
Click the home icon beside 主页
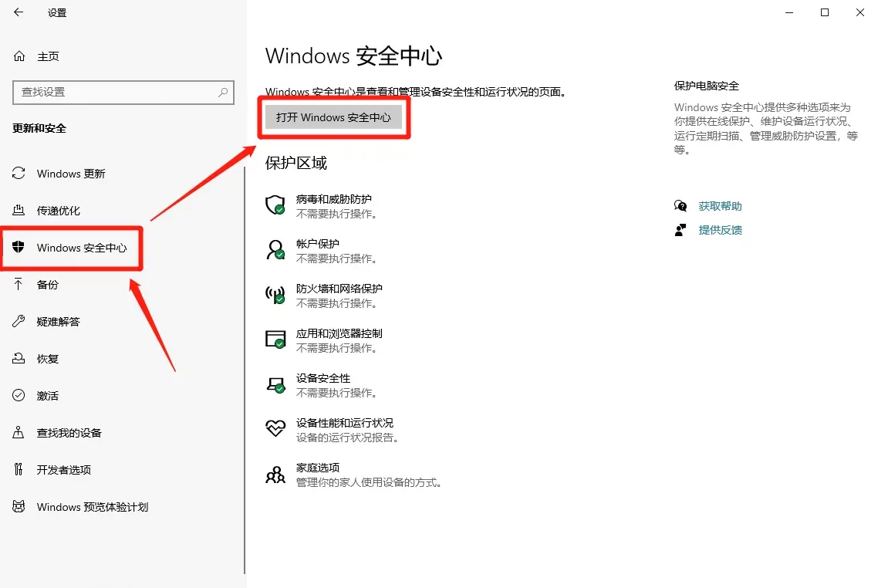[x=19, y=56]
